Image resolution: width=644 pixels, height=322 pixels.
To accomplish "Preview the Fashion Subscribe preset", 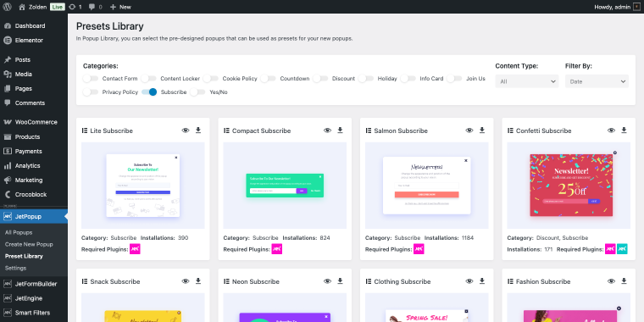I will point(612,281).
